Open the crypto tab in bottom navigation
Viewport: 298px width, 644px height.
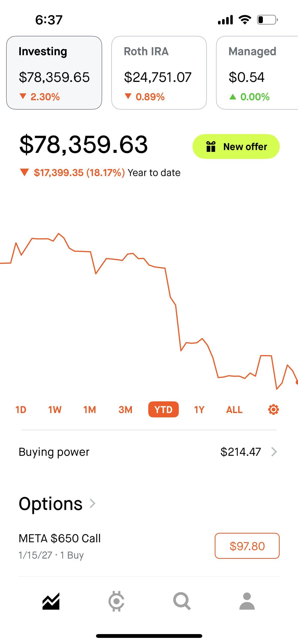tap(116, 601)
